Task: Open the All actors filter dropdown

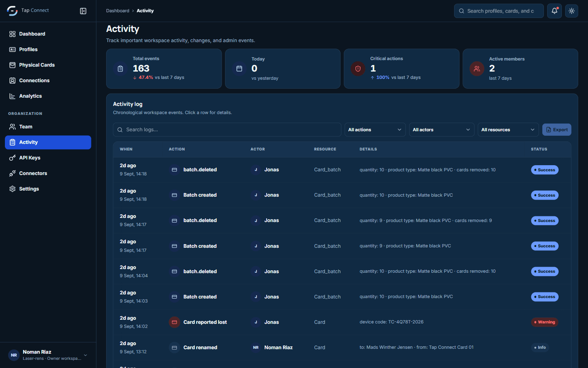Action: coord(442,130)
